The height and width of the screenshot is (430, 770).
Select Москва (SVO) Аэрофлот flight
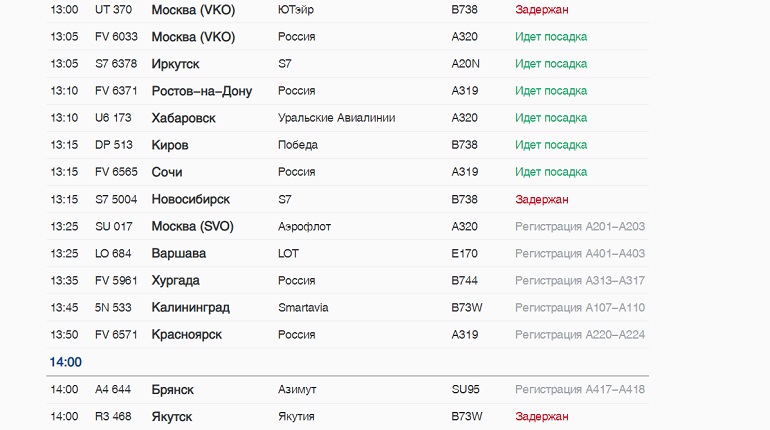point(348,226)
